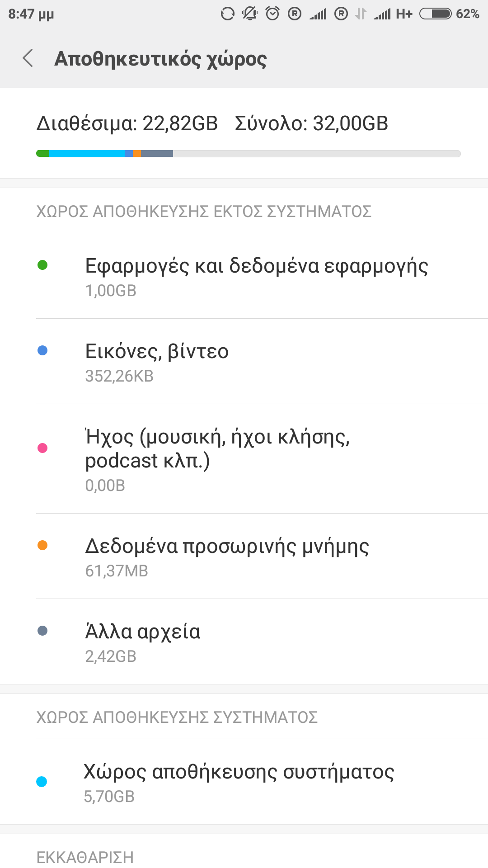488x868 pixels.
Task: Tap the alarm clock status icon
Action: tap(272, 14)
